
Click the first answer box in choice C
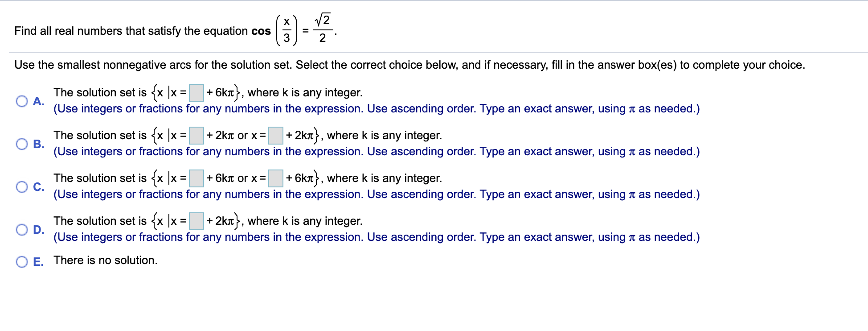click(196, 178)
